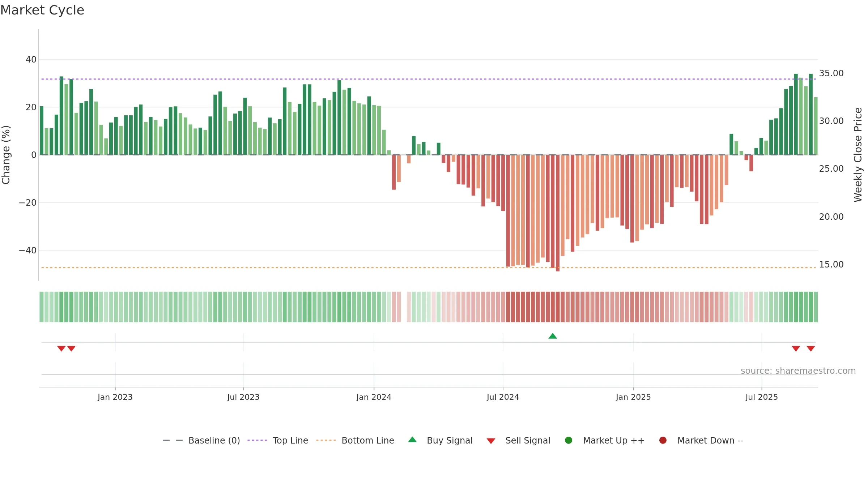The width and height of the screenshot is (868, 488).
Task: Click the red Market Down circle legend icon
Action: point(663,440)
